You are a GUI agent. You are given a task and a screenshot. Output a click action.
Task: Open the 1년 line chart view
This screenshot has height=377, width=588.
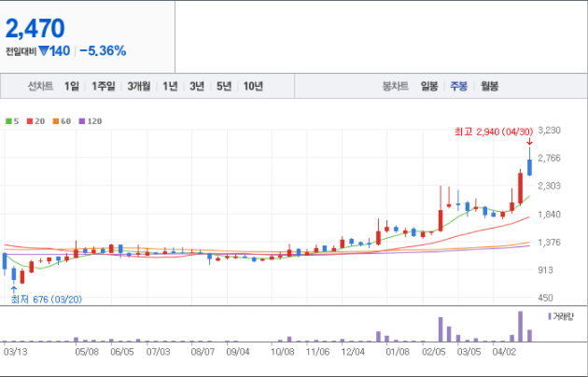click(170, 86)
